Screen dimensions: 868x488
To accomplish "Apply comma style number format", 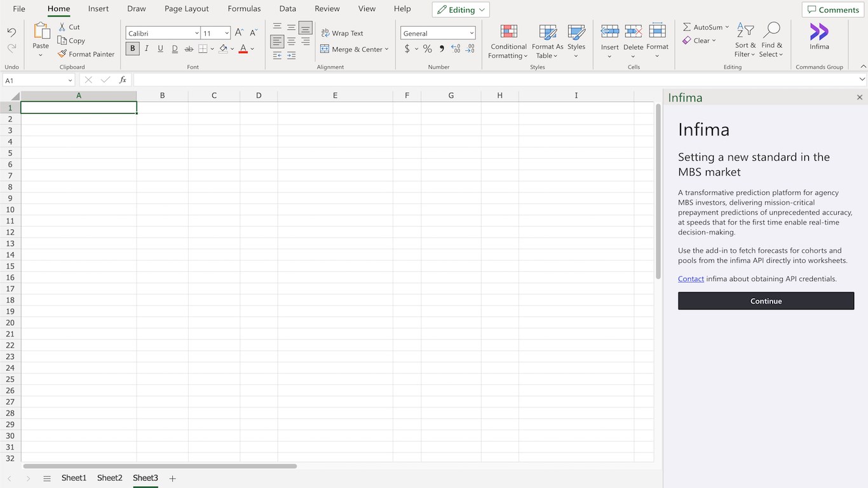I will coord(442,49).
